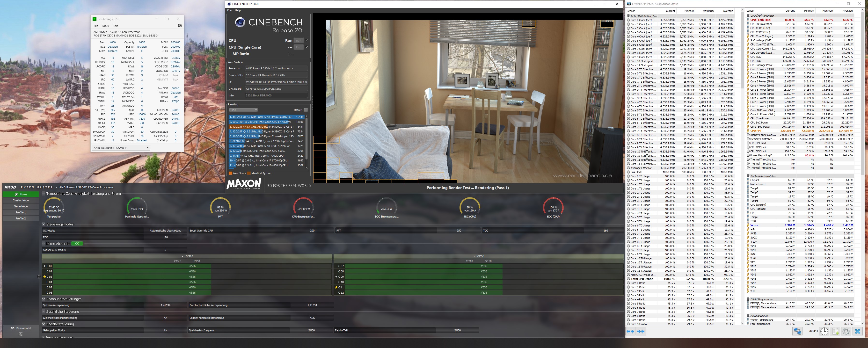Toggle the CPU test checkbox in Cinebench
This screenshot has width=868, height=348.
tap(307, 40)
